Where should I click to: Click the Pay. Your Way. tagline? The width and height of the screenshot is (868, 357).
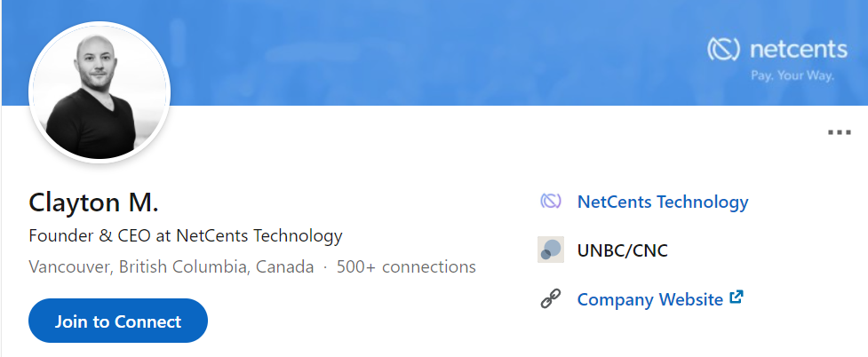(x=792, y=75)
